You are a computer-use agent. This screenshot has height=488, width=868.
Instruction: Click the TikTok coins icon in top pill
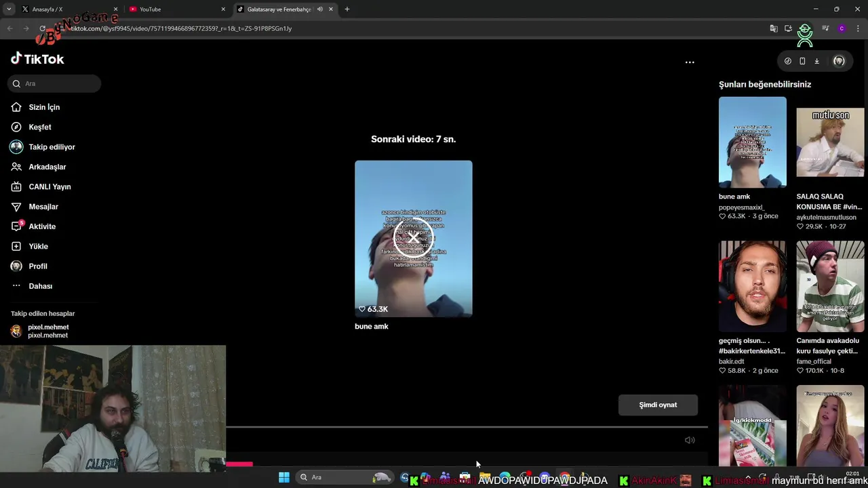787,61
